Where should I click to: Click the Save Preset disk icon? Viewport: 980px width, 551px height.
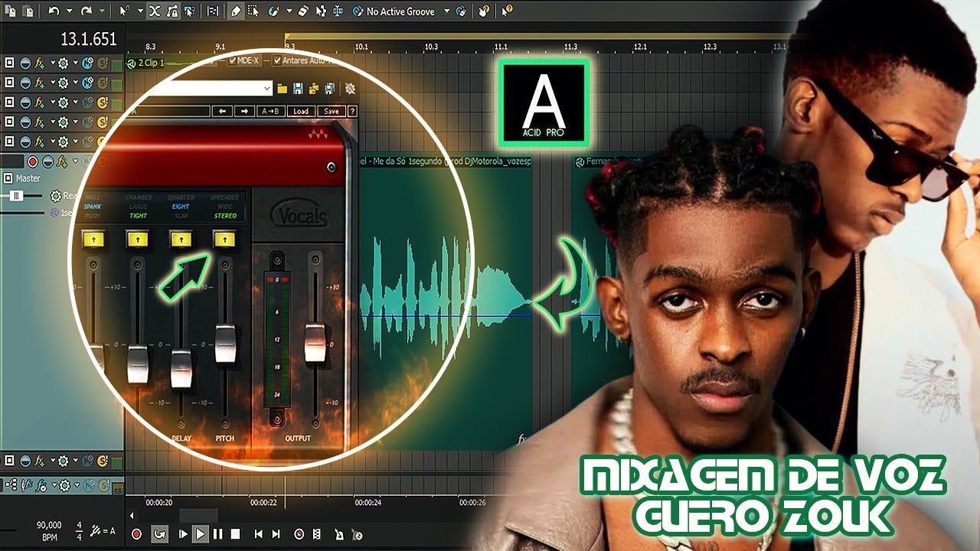pyautogui.click(x=298, y=89)
